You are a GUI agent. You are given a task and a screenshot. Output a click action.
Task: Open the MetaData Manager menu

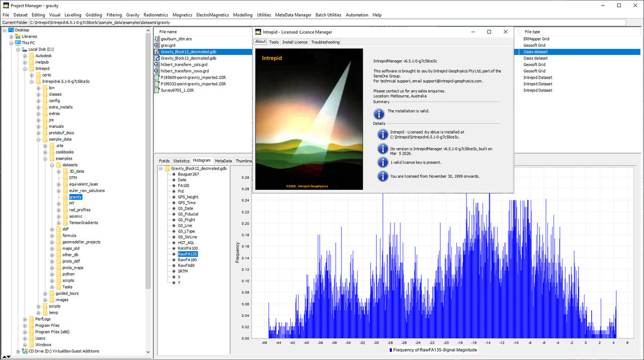[x=293, y=15]
